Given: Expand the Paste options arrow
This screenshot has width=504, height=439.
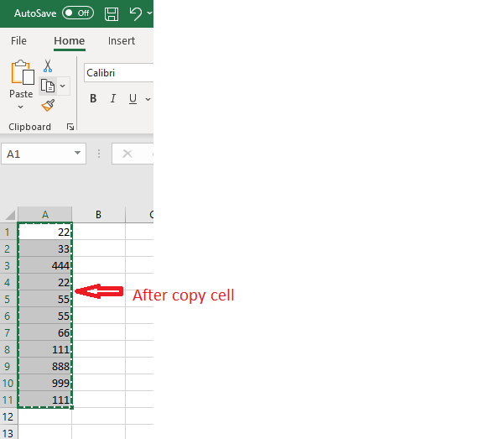Looking at the screenshot, I should (x=21, y=107).
